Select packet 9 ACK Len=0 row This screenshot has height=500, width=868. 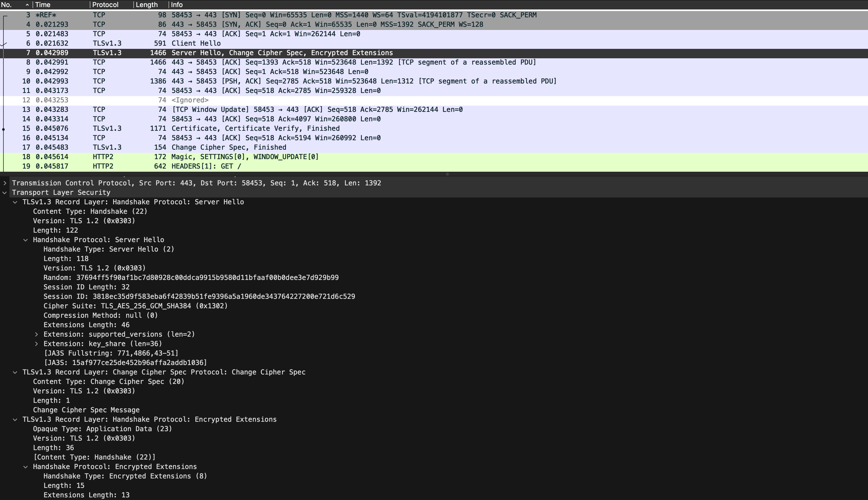click(x=434, y=72)
